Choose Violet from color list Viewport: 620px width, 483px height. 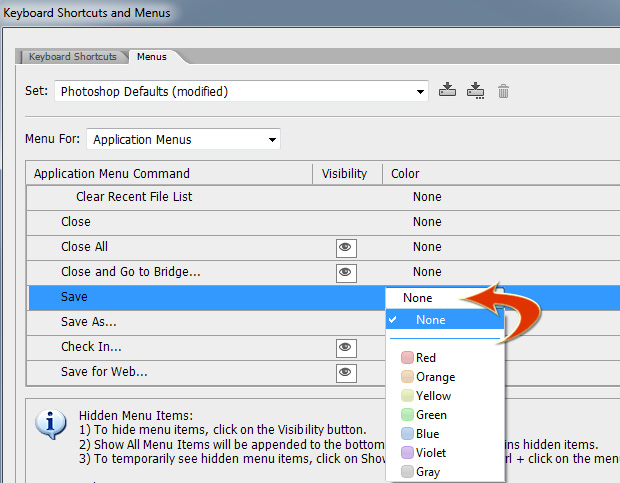click(445, 452)
